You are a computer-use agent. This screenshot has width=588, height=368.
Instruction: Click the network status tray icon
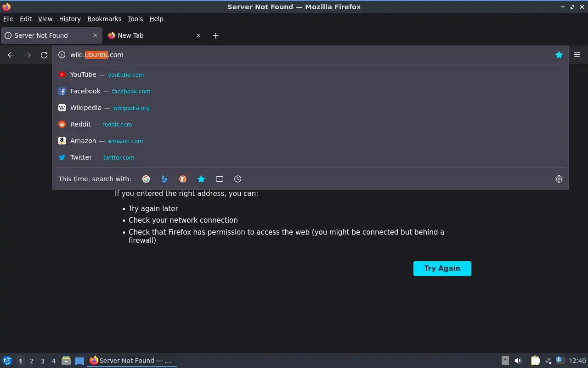548,361
